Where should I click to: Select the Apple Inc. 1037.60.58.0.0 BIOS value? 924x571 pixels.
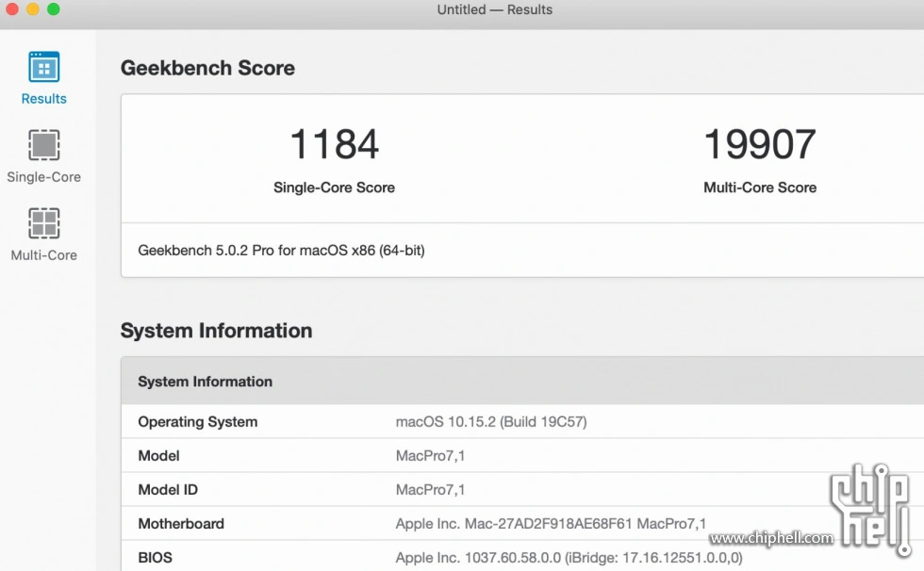click(x=569, y=558)
